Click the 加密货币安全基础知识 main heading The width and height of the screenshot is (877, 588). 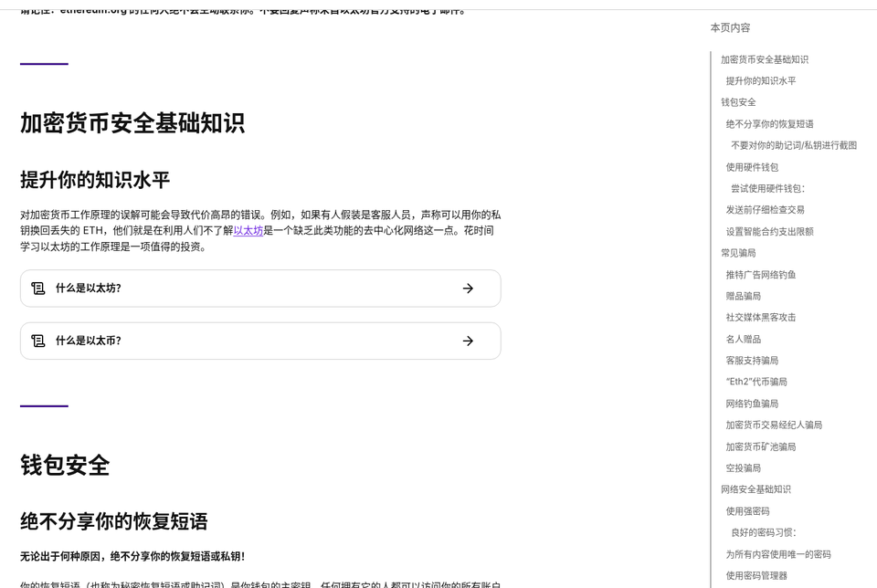pyautogui.click(x=132, y=123)
